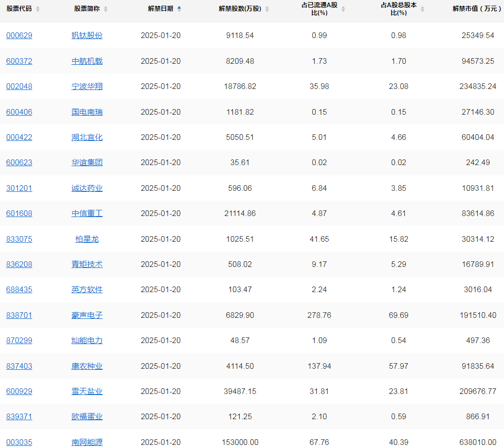This screenshot has height=448, width=504.
Task: Click the sort arrows next to 解禁股数(万股)
Action: point(266,9)
